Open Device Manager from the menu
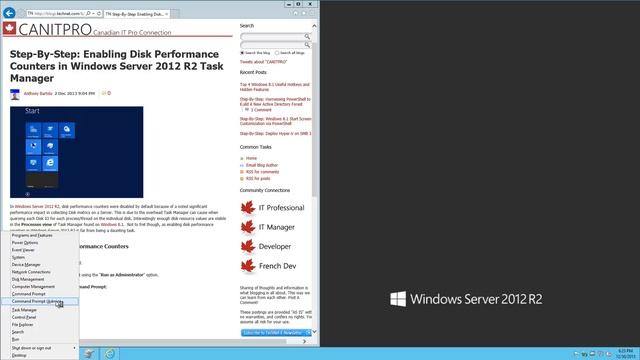Viewport: 640px width, 360px height. pyautogui.click(x=40, y=265)
